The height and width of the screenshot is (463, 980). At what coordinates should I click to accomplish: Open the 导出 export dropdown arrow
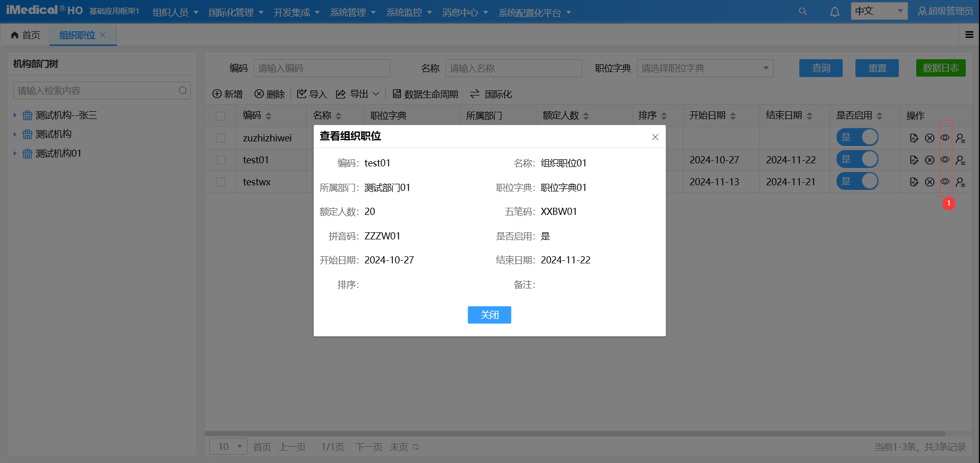coord(376,94)
